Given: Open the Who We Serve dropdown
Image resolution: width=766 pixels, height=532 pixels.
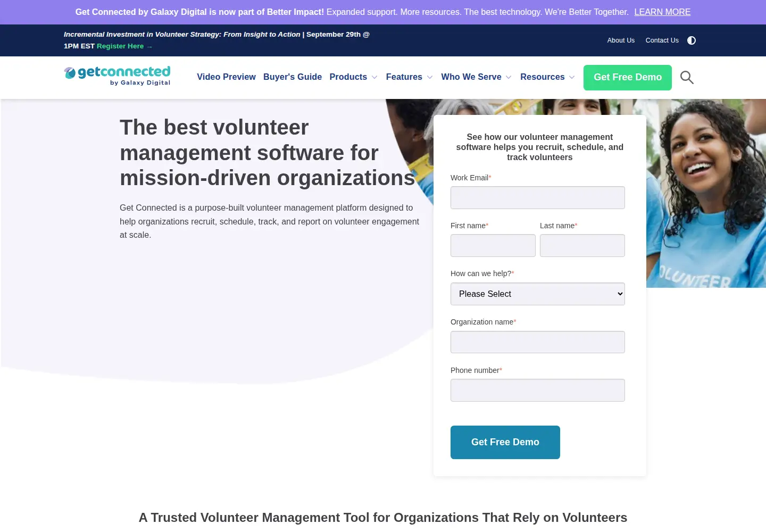Looking at the screenshot, I should (476, 77).
